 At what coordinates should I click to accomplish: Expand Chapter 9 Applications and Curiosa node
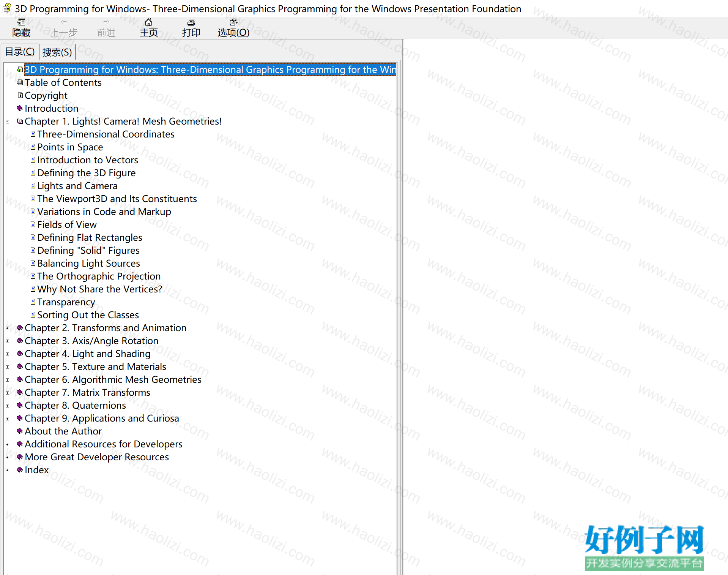[7, 419]
